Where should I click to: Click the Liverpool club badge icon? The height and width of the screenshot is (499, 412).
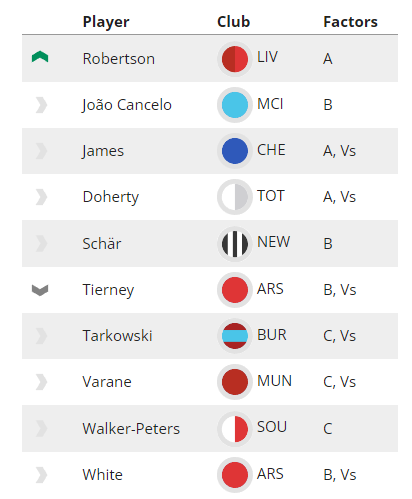[x=235, y=59]
